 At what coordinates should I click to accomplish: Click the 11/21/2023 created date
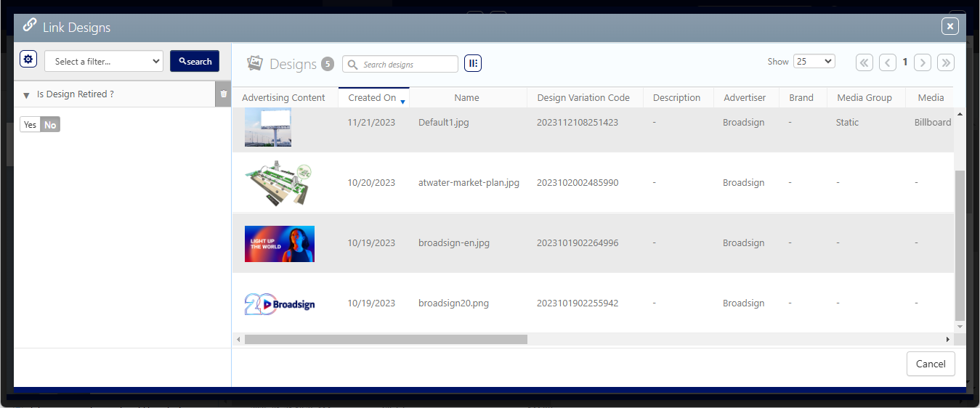coord(371,123)
